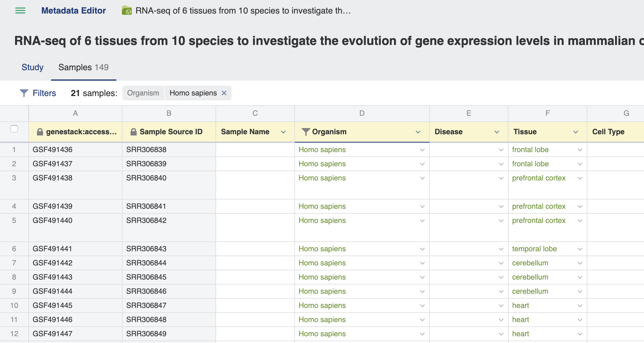
Task: Select the Samples 149 tab
Action: pyautogui.click(x=83, y=67)
